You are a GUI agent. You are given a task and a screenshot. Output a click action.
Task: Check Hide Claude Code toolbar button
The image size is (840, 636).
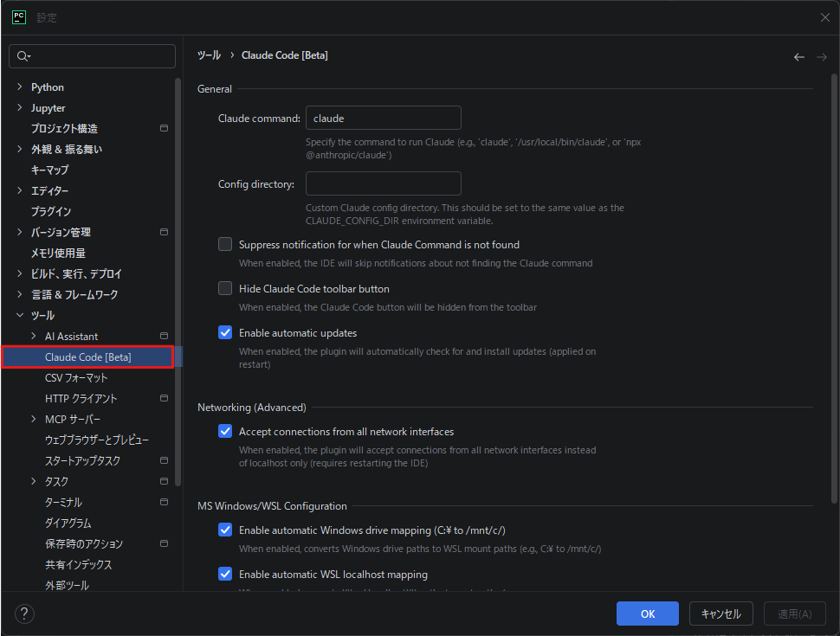pos(225,289)
